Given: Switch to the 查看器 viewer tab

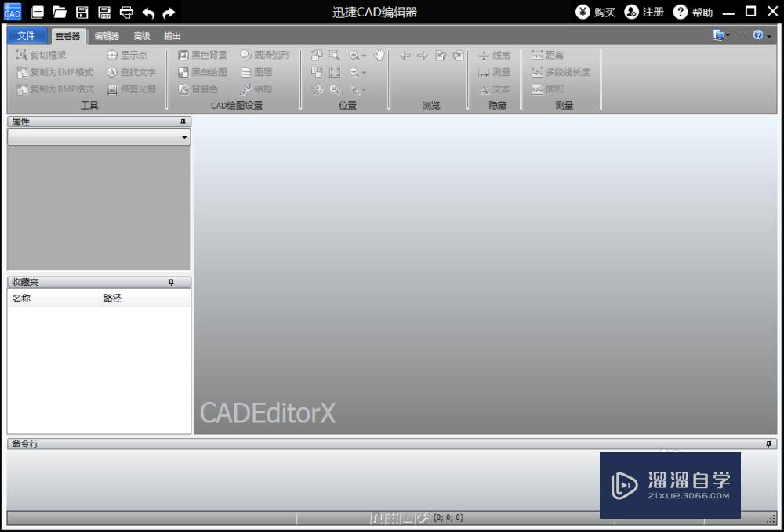Looking at the screenshot, I should point(67,36).
